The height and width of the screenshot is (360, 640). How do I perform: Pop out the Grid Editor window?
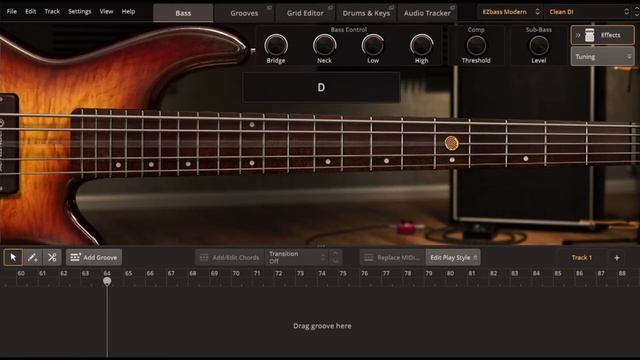330,7
